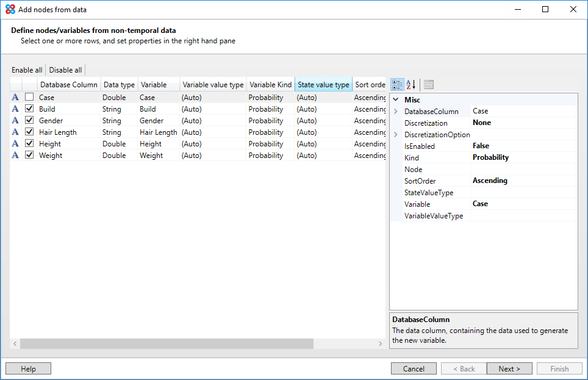
Task: Click the horizontal scrollbar thumb of the grid
Action: (166, 344)
